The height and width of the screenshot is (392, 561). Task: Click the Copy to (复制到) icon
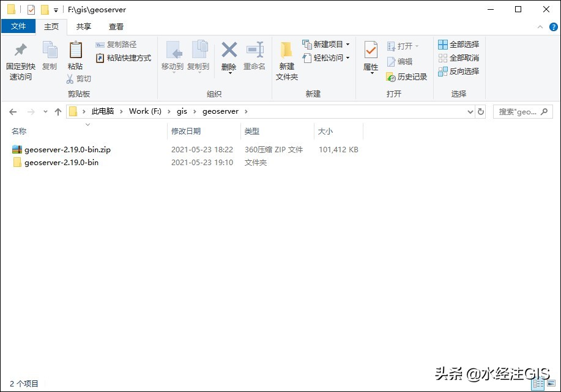tap(200, 50)
